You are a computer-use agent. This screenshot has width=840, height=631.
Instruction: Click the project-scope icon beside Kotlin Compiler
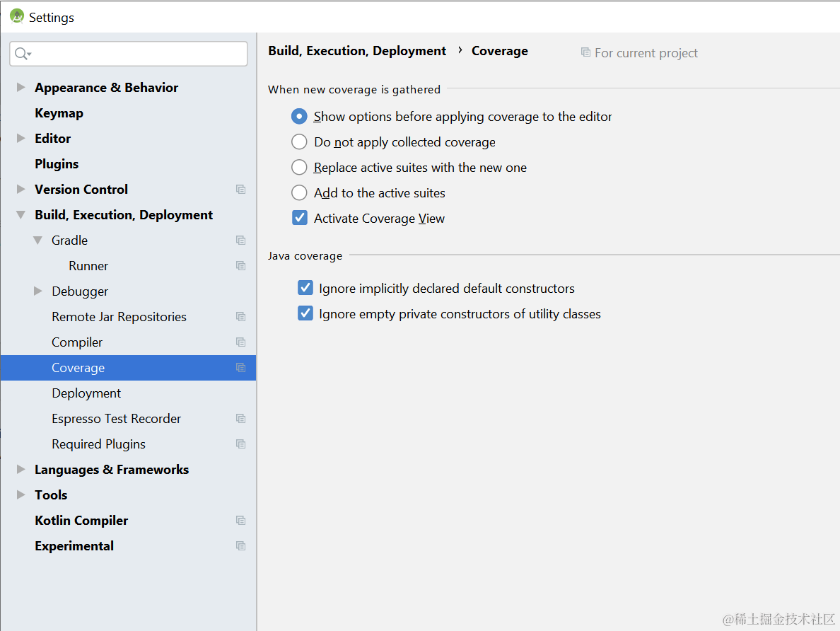coord(240,520)
